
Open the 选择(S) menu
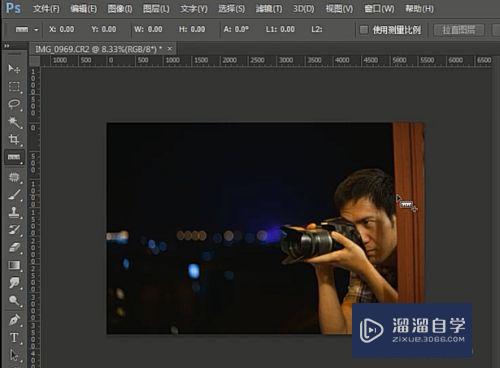pyautogui.click(x=232, y=9)
